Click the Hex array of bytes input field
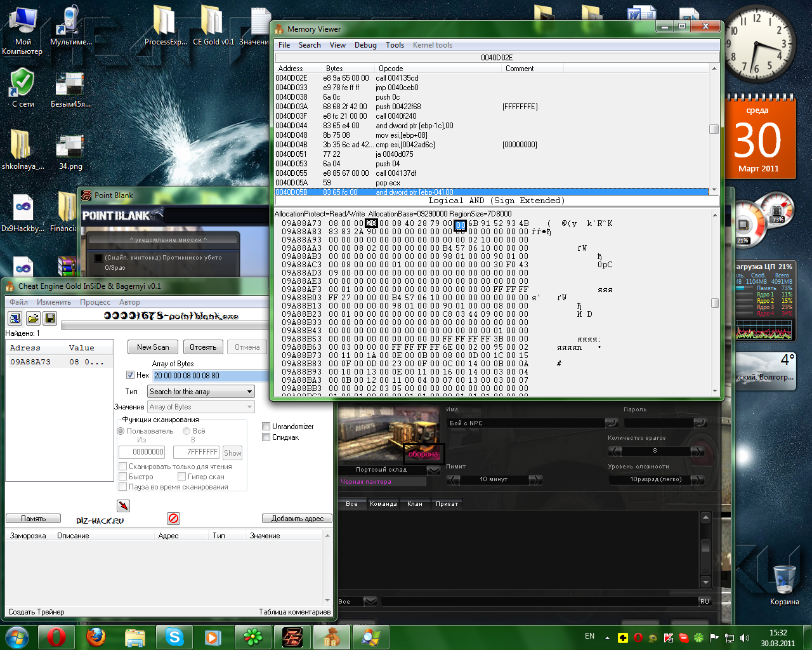This screenshot has width=812, height=650. click(x=211, y=375)
